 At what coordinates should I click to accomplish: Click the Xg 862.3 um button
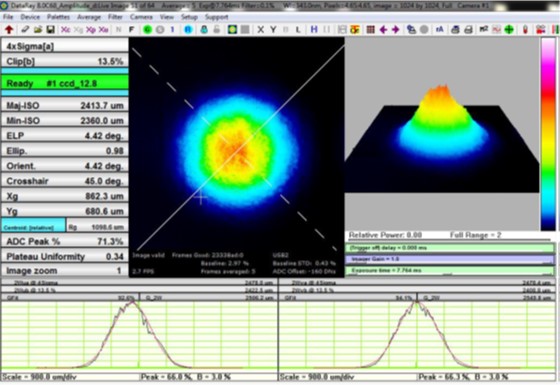click(65, 196)
